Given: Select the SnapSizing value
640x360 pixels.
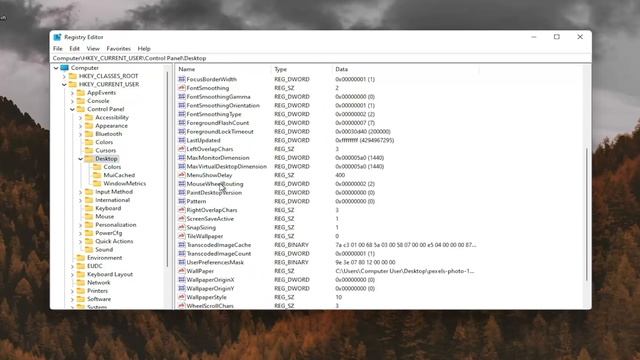Looking at the screenshot, I should (201, 227).
